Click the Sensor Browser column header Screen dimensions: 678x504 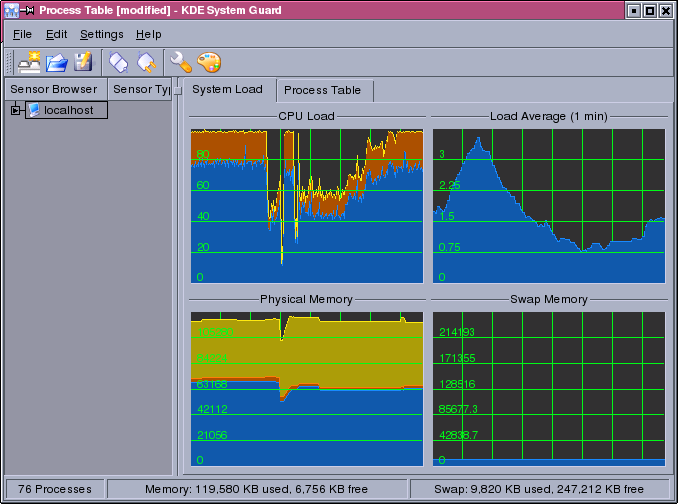click(53, 89)
